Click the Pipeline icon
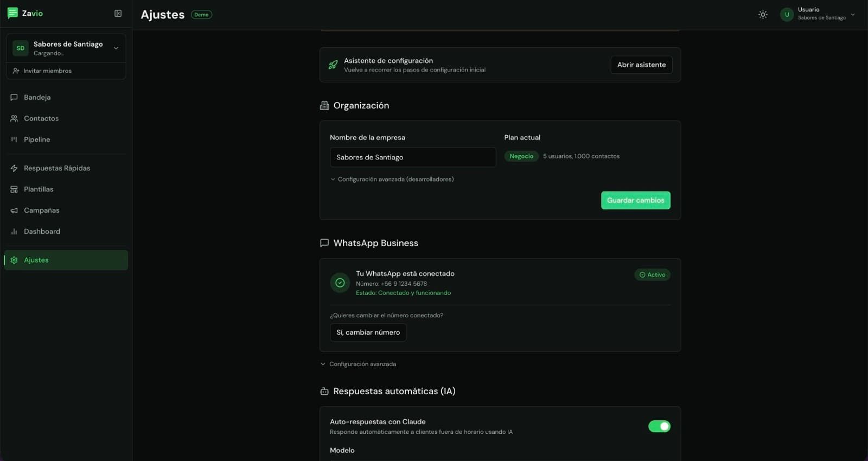Screen dimensions: 868x461 (14, 139)
